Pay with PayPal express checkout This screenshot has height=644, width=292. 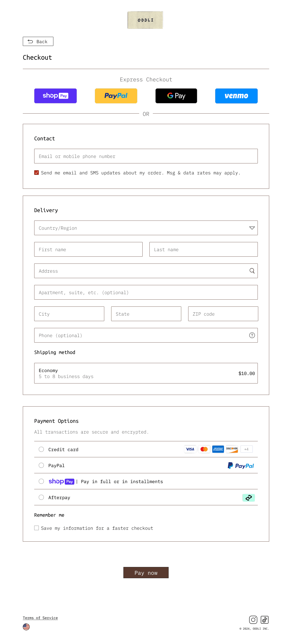[x=116, y=96]
